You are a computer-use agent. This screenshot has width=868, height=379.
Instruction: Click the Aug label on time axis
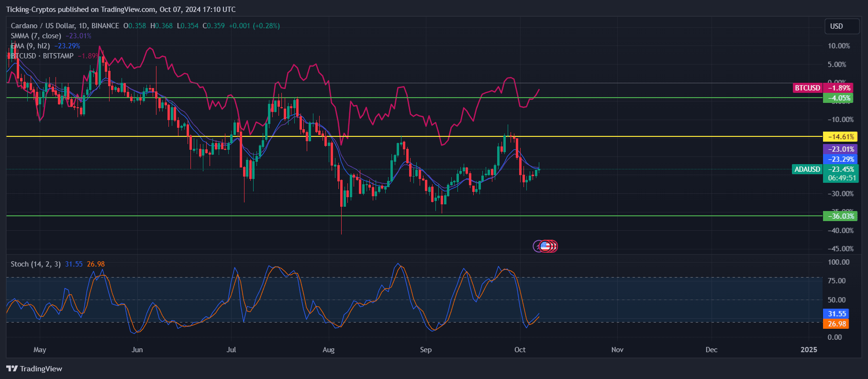point(329,350)
